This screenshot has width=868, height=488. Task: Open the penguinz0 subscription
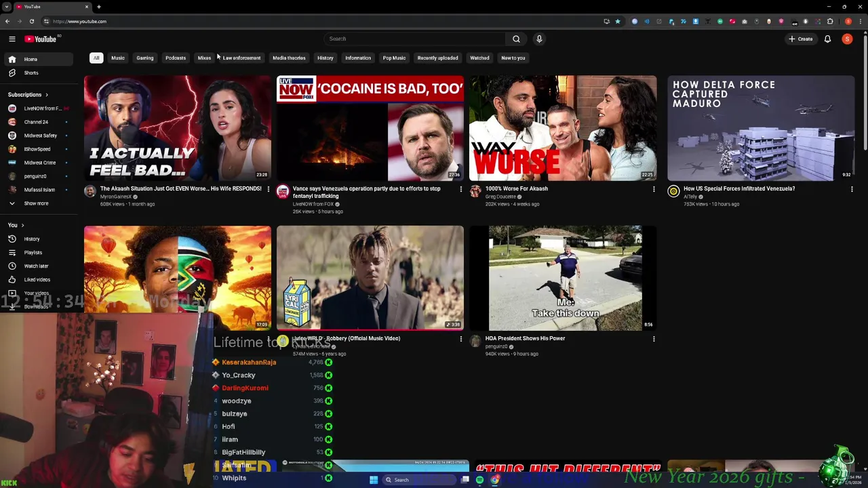[37, 176]
